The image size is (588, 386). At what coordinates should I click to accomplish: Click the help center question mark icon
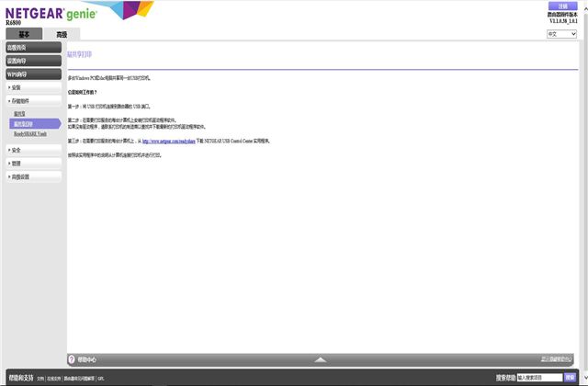tap(72, 359)
